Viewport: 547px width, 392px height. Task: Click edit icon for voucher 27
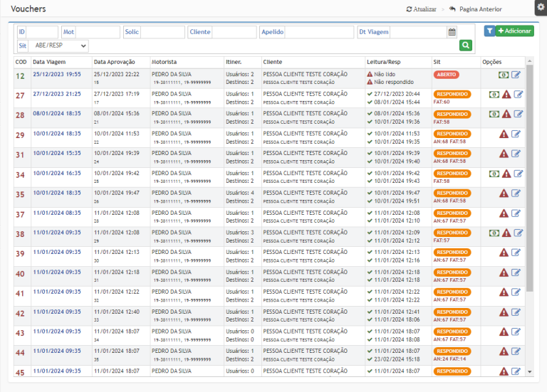518,95
